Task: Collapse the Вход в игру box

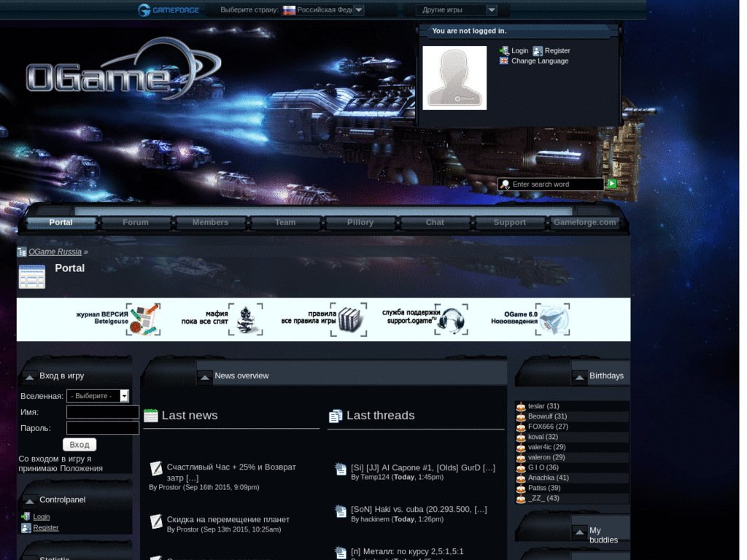Action: [x=29, y=377]
